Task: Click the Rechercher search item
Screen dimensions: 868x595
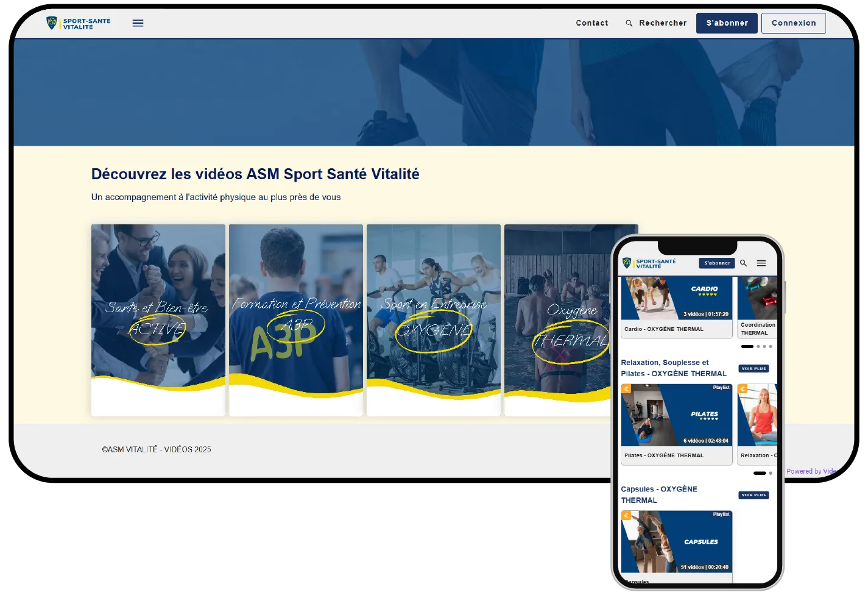Action: pos(656,23)
